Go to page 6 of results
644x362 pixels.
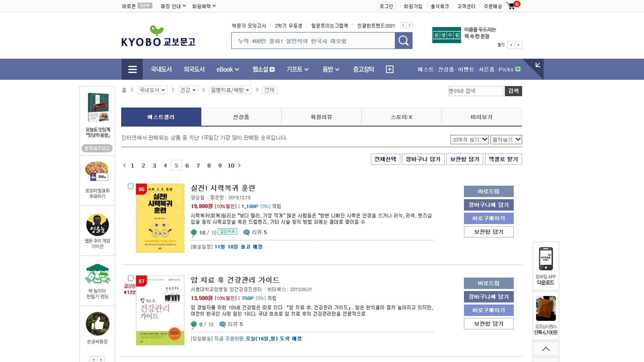[x=187, y=166]
